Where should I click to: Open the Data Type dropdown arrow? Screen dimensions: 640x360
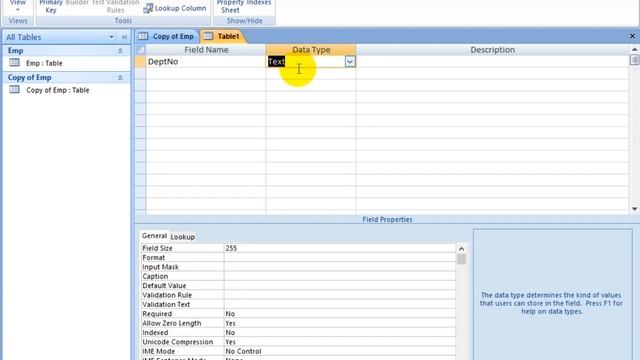(x=350, y=62)
